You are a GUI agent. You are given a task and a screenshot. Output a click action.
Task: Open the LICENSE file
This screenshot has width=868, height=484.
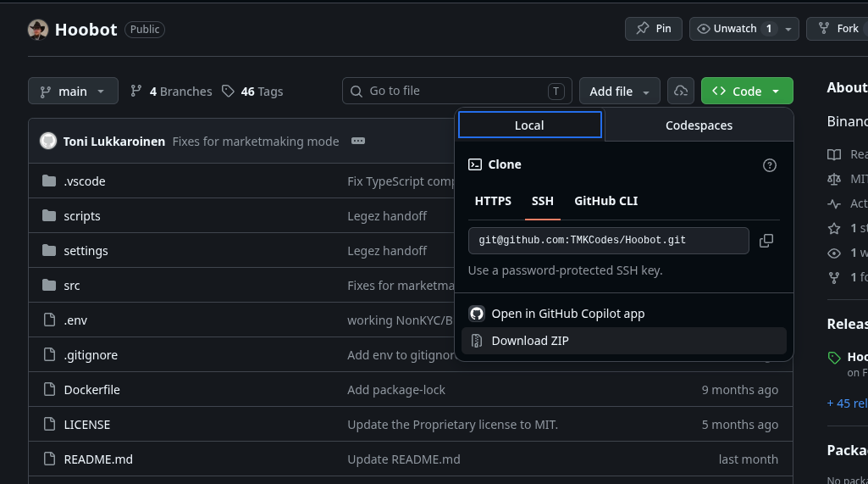coord(87,425)
